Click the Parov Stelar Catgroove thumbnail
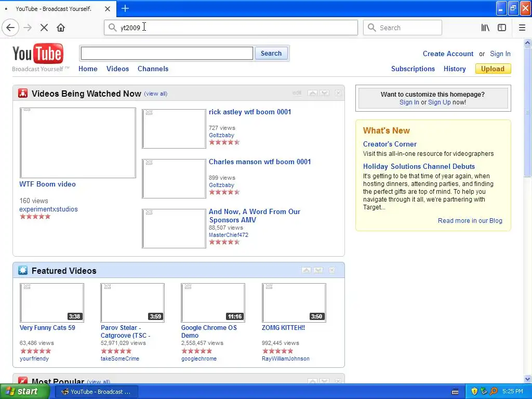Screen dimensions: 532x399 coord(132,303)
